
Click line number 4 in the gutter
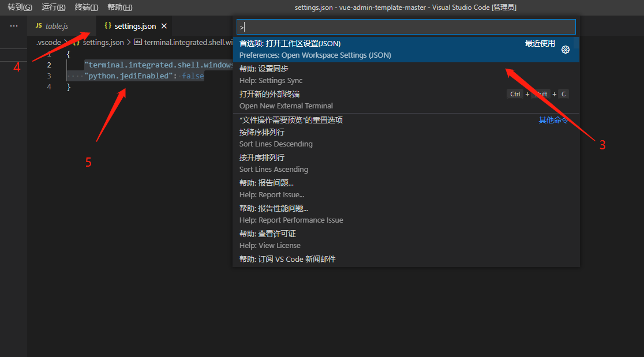49,87
